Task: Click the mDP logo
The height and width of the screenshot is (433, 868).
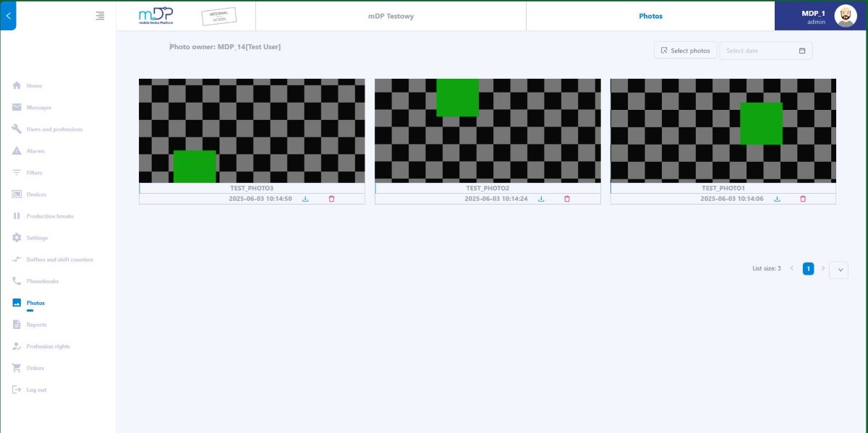Action: 156,16
